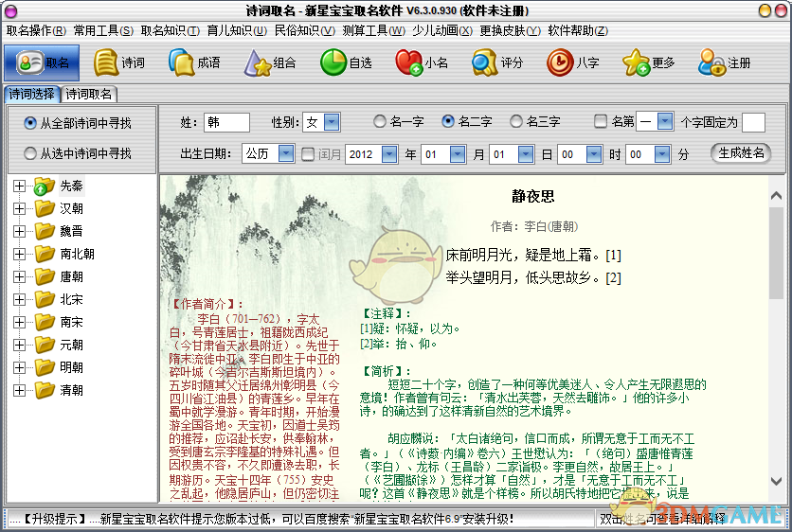Open the 组合 naming tool
Viewport: 792px width, 532px height.
(x=270, y=62)
